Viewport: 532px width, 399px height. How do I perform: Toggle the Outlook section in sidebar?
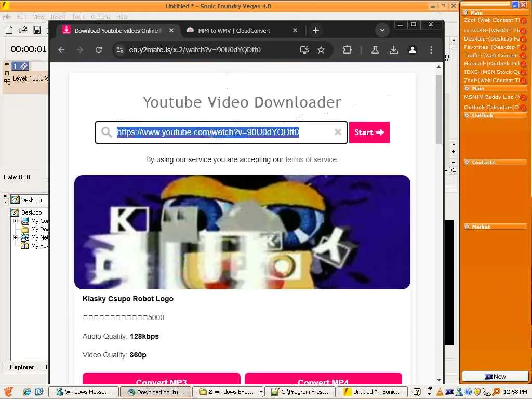[467, 116]
